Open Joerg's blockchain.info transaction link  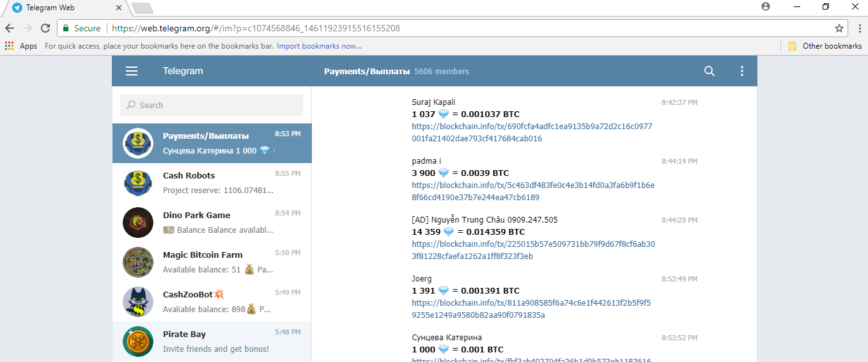pyautogui.click(x=531, y=309)
